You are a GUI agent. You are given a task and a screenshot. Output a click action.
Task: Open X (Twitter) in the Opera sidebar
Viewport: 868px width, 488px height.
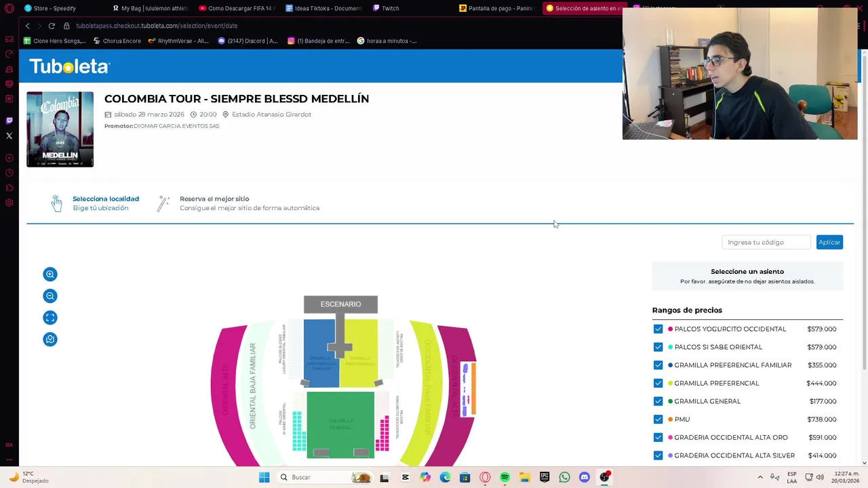(x=9, y=136)
